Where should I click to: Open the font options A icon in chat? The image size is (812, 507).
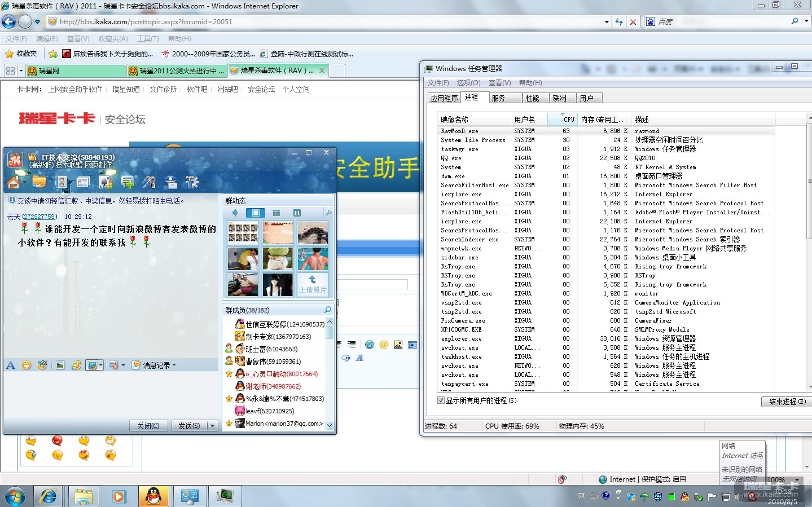coord(11,365)
